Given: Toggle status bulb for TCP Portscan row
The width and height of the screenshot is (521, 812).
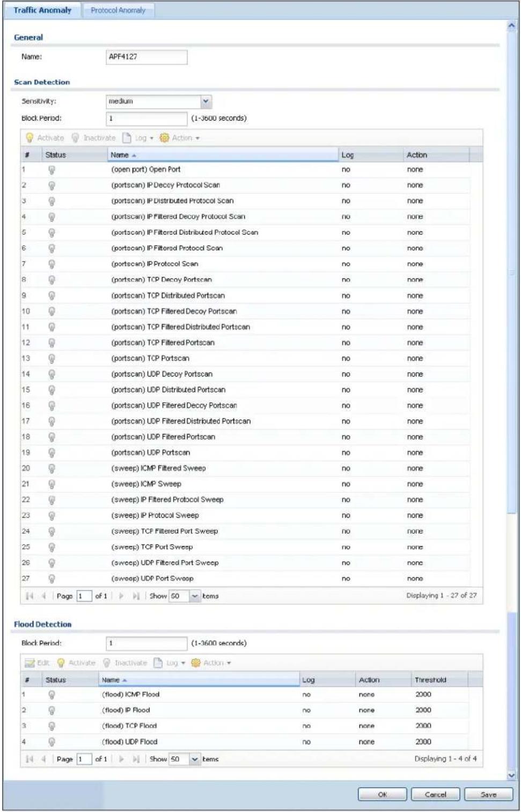Looking at the screenshot, I should click(x=52, y=359).
